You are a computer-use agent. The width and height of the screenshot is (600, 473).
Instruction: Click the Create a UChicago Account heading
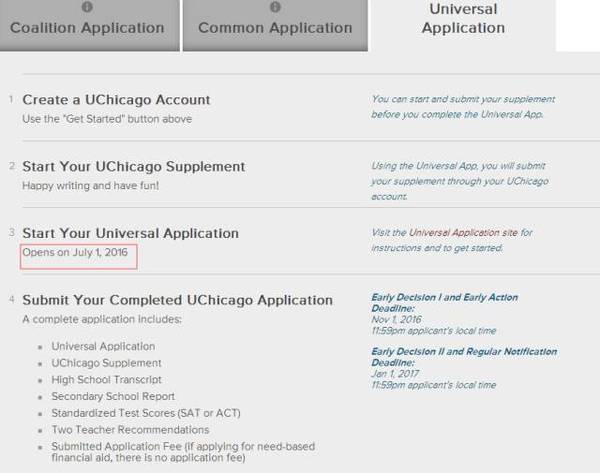(116, 100)
